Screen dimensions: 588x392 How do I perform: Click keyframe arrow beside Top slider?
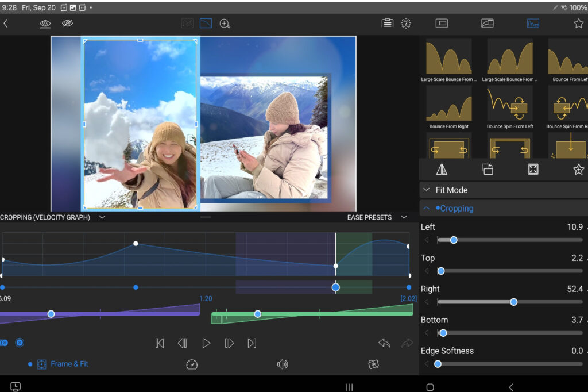coord(427,271)
